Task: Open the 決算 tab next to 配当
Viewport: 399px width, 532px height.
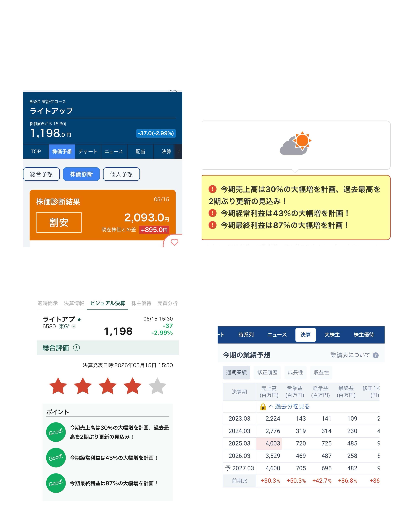Action: click(x=166, y=151)
